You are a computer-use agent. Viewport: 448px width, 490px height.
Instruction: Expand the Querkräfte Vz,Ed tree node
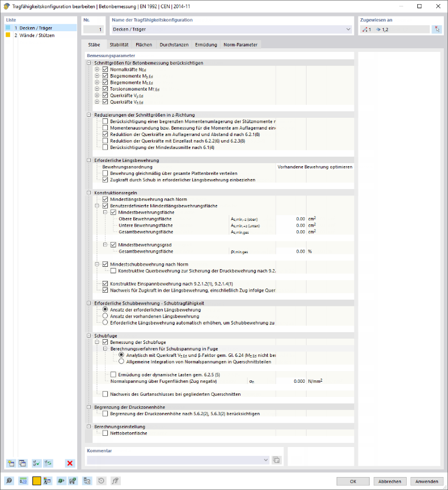click(97, 102)
